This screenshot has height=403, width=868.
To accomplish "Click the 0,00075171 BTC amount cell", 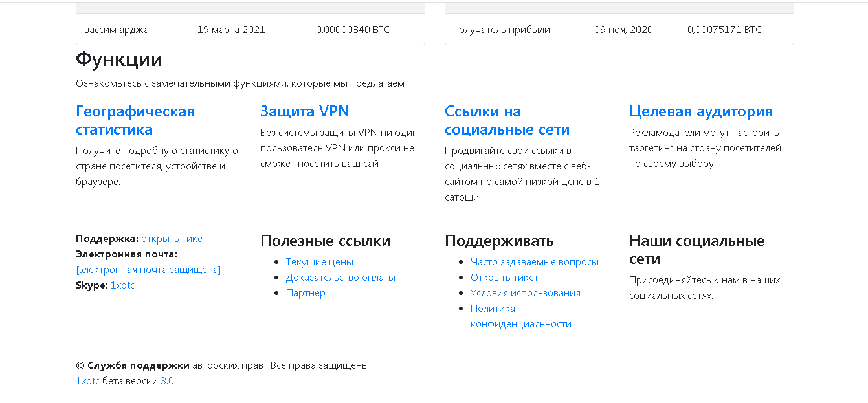I will 724,30.
